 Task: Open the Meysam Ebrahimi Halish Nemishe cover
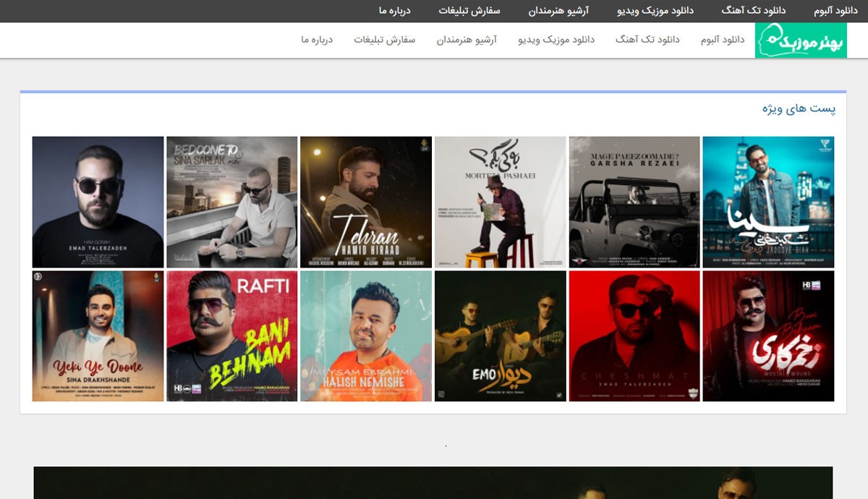coord(366,336)
